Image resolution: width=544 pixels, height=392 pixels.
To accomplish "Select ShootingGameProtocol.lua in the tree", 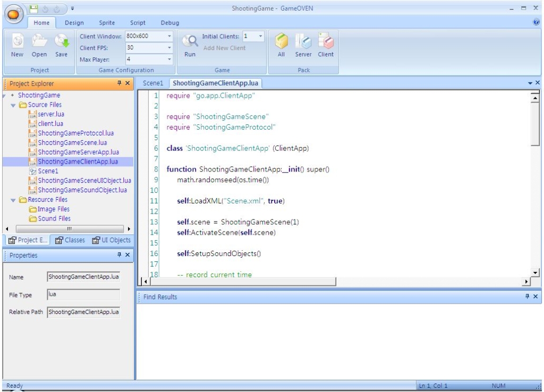I will pos(75,133).
